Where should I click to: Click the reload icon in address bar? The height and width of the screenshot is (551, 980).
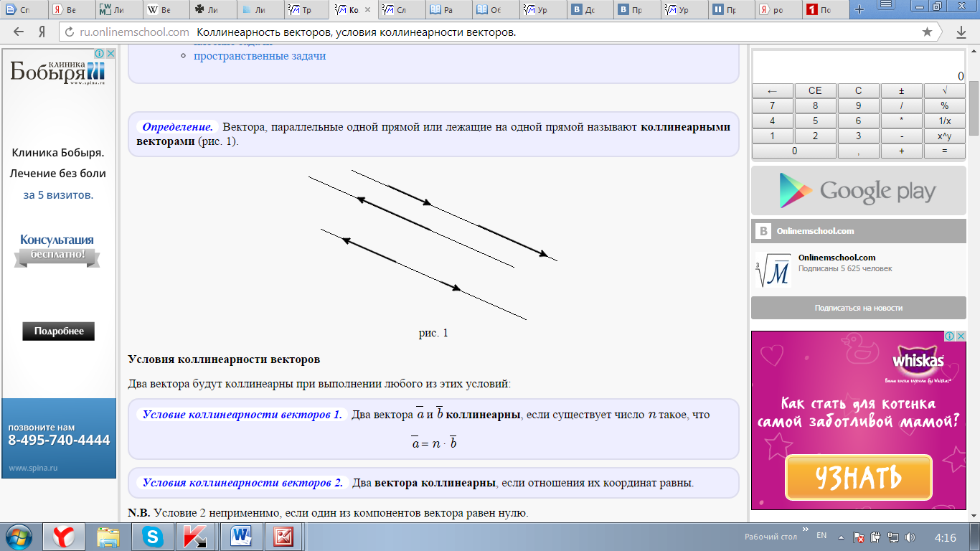coord(70,32)
